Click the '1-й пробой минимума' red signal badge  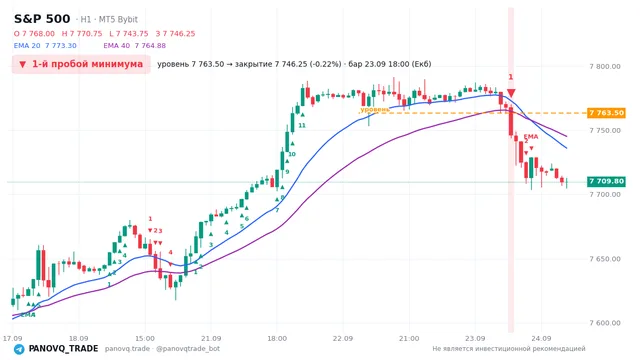[81, 64]
